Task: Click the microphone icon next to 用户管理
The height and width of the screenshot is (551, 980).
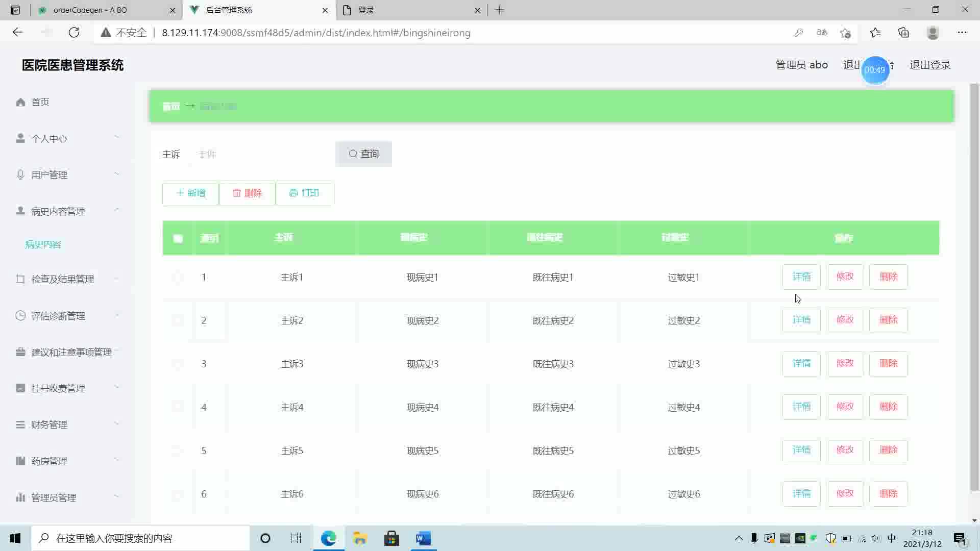Action: click(20, 174)
